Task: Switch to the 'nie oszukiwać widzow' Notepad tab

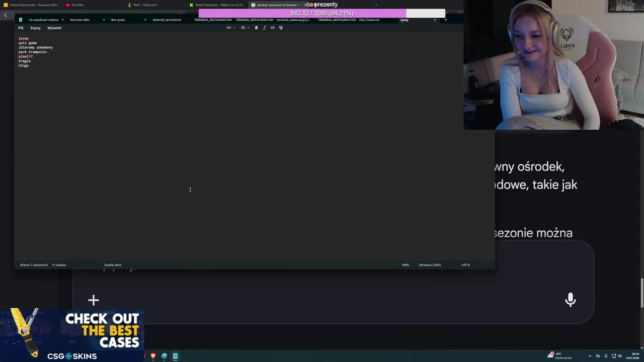Action: pyautogui.click(x=43, y=20)
